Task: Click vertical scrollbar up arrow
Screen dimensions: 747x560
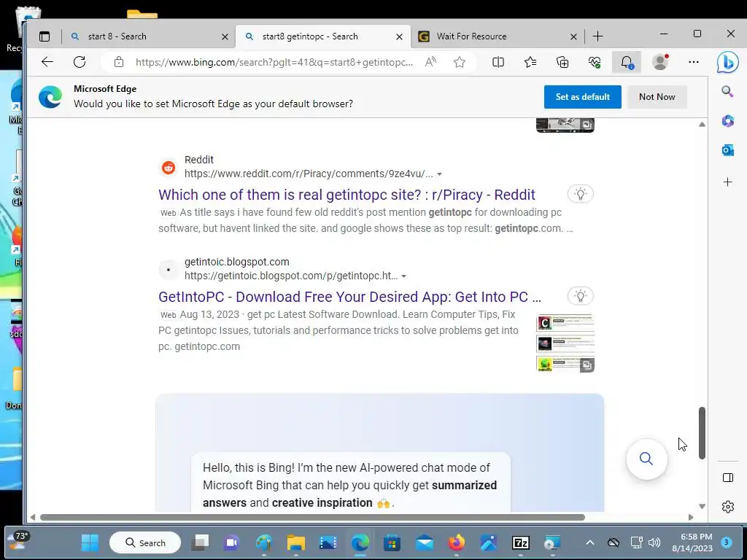Action: (x=702, y=124)
